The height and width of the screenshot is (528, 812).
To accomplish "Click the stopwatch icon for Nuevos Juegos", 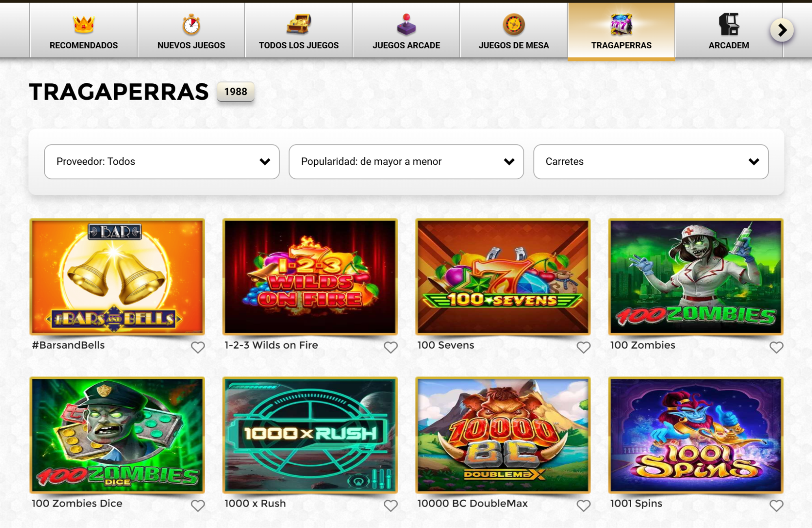I will point(191,24).
